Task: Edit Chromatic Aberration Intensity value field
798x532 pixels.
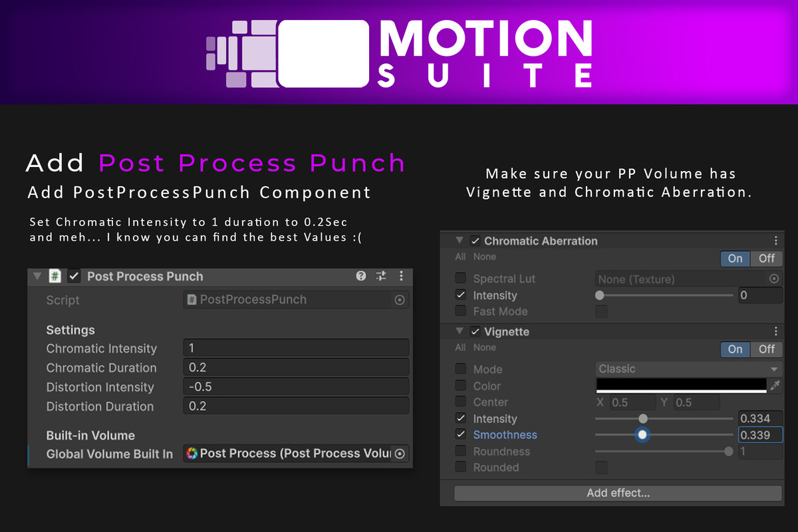Action: [760, 295]
